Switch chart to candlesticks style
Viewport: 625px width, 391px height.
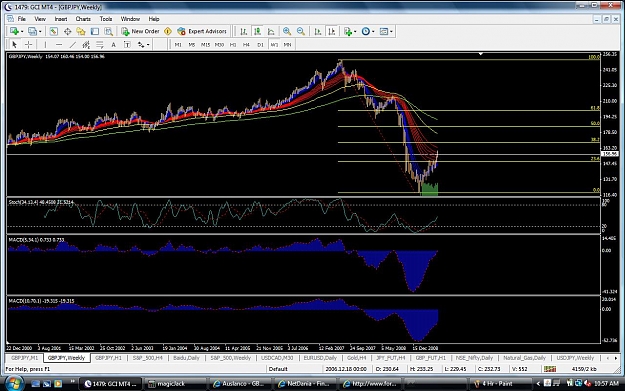click(257, 31)
